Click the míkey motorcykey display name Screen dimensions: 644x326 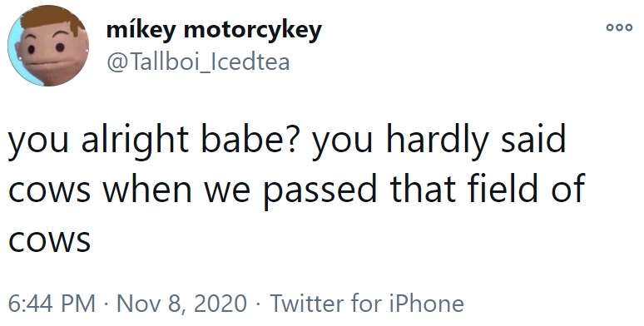point(214,31)
